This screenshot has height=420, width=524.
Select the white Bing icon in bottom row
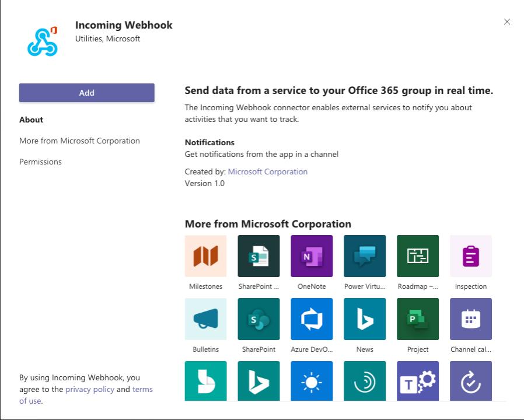point(258,381)
